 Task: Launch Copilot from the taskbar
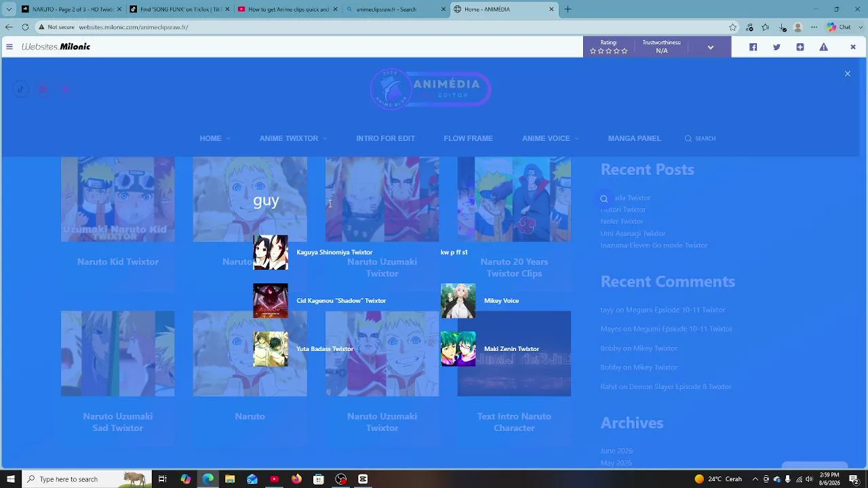(185, 479)
